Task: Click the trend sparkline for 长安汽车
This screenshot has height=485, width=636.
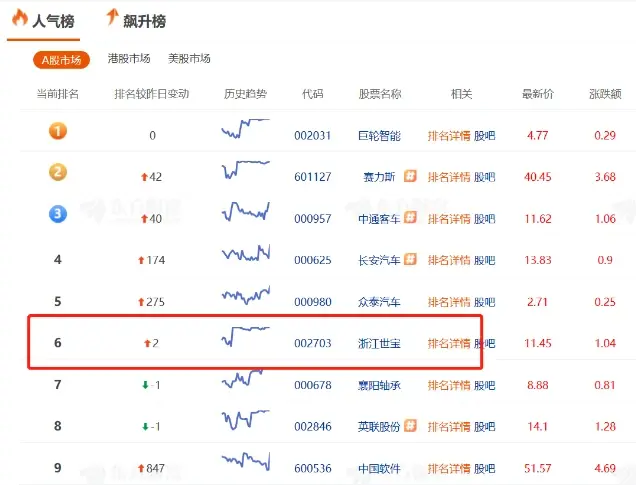Action: click(245, 256)
